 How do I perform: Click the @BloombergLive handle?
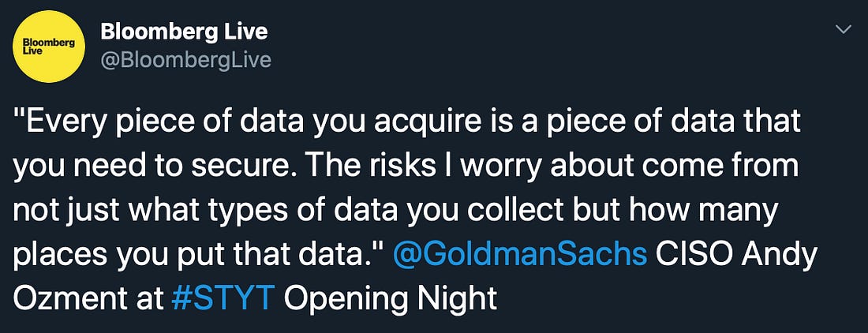point(185,59)
